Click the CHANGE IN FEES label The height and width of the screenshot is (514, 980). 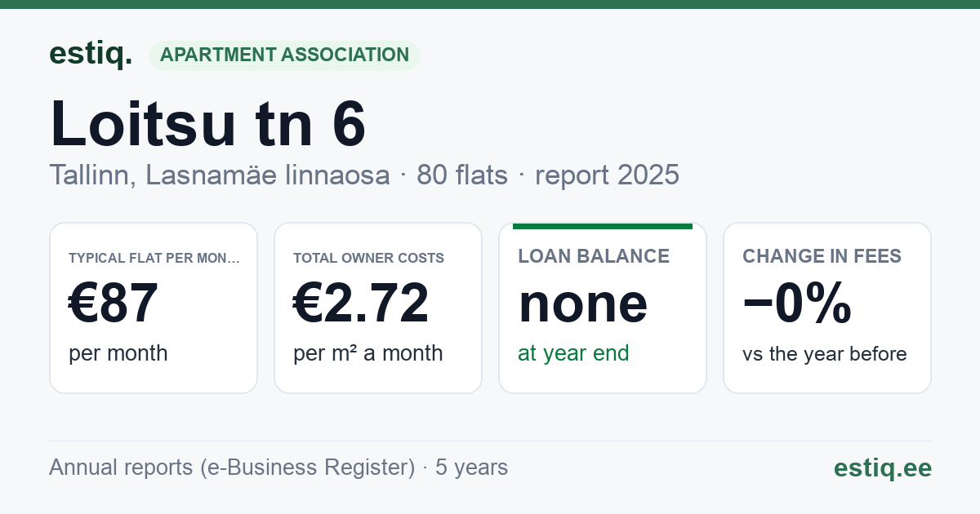(822, 256)
